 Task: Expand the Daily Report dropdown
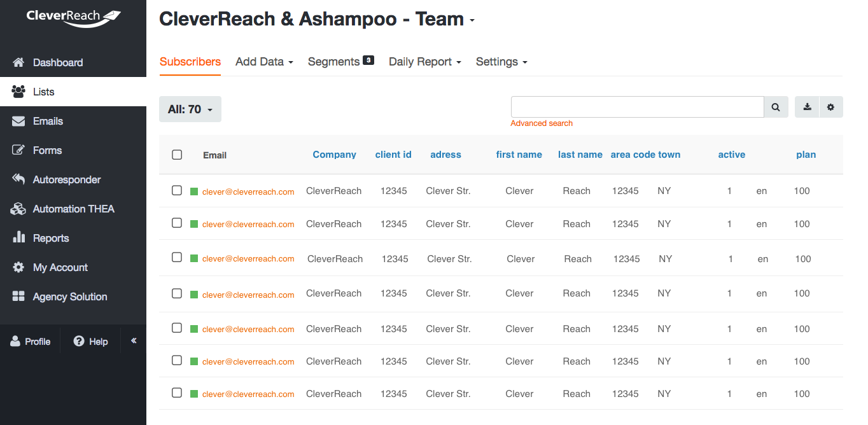pos(425,62)
